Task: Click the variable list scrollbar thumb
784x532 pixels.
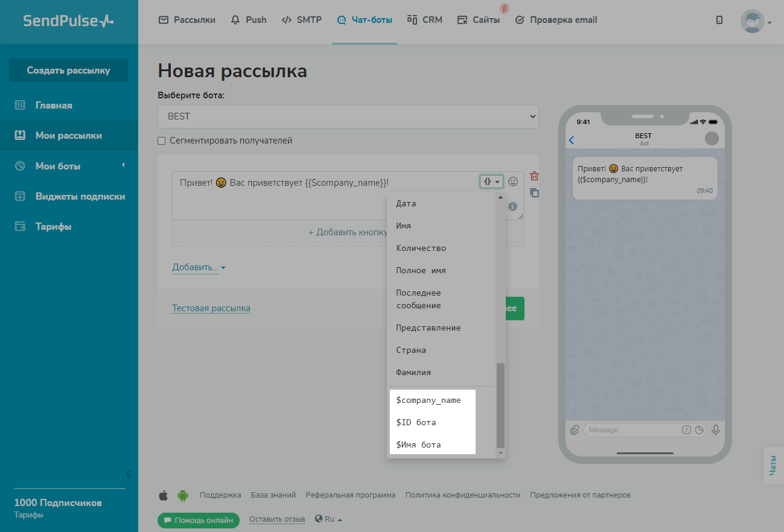Action: 500,404
